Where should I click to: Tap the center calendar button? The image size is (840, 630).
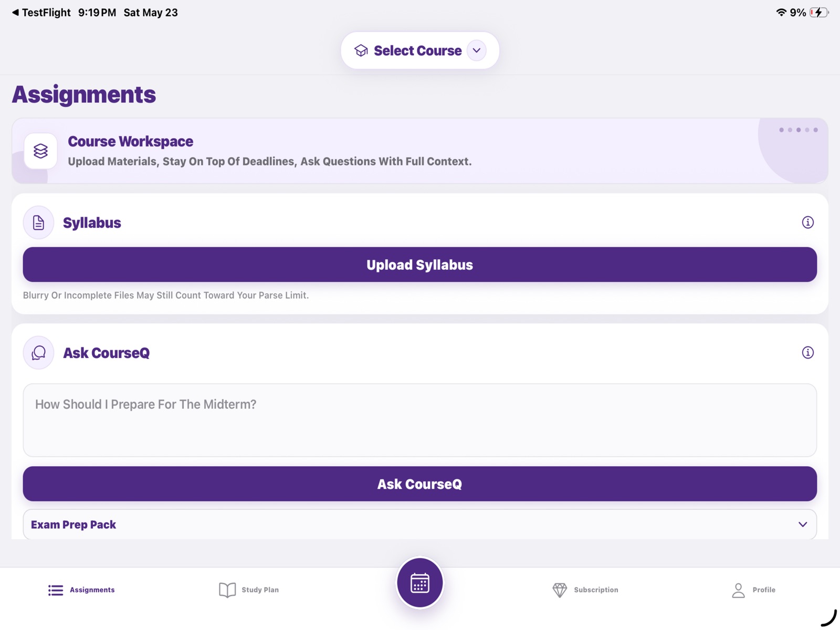[x=420, y=583]
